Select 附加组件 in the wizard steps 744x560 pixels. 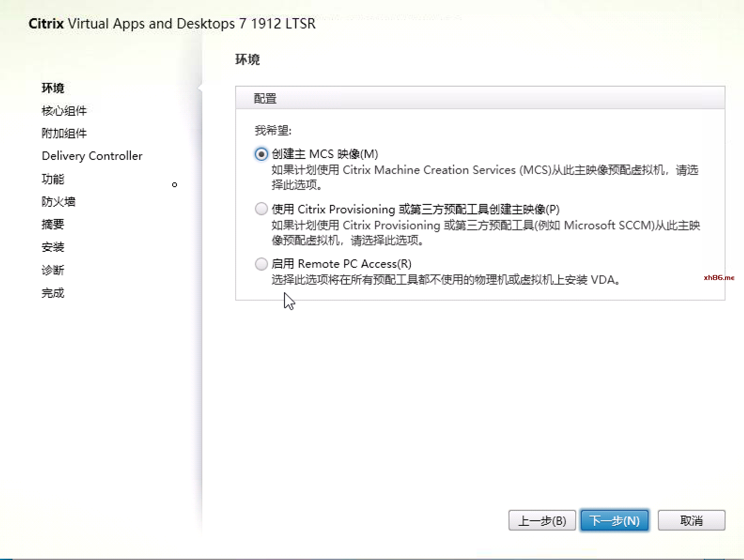pos(64,133)
